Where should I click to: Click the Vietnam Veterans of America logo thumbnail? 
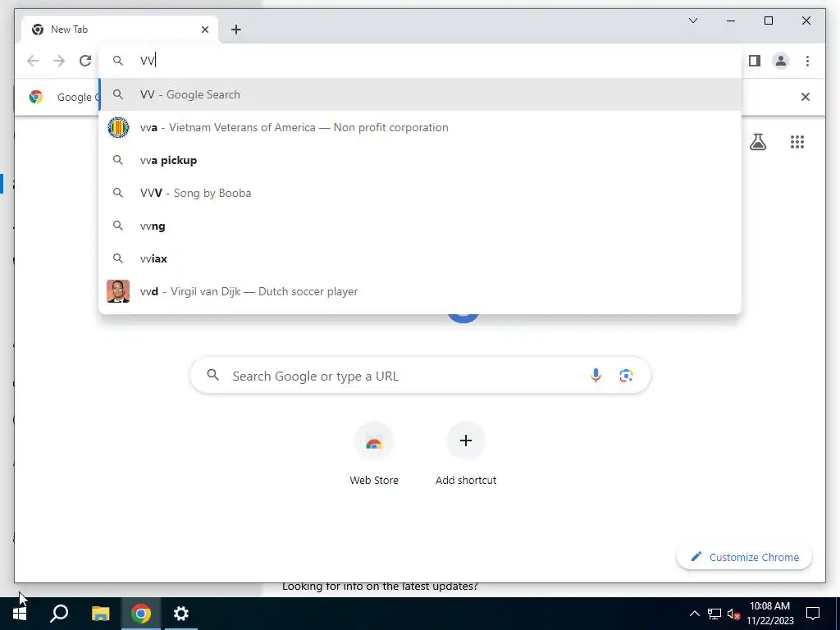[x=118, y=127]
